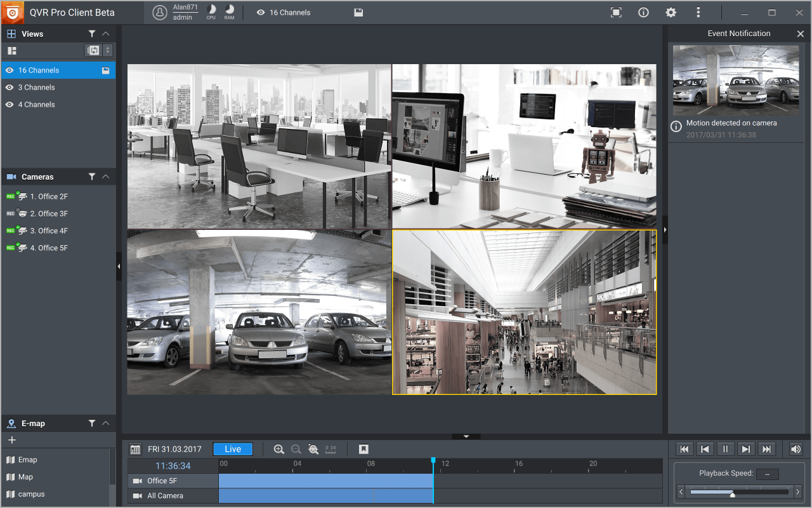Open the motion detected event thumbnail
Screen dimensions: 812x508
tap(736, 79)
